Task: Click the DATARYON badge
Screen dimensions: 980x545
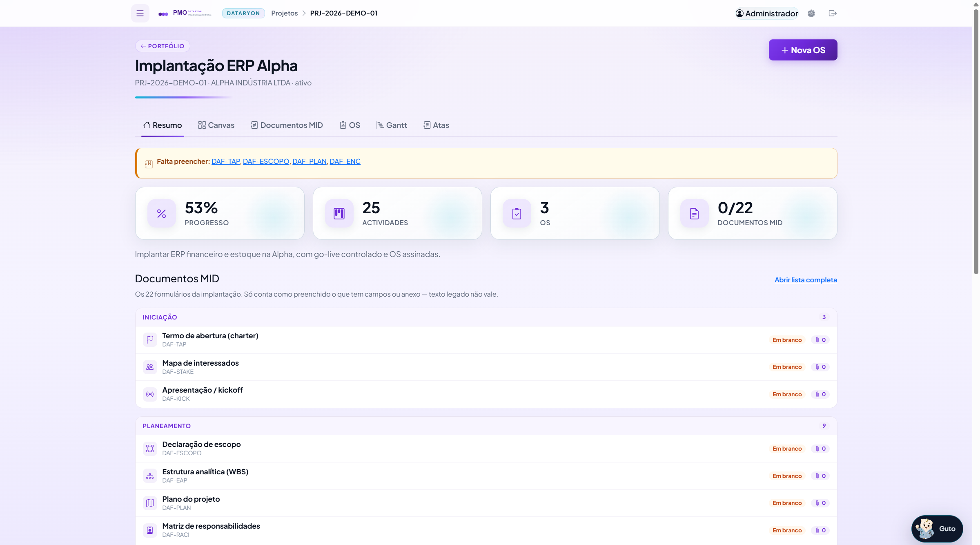Action: click(x=243, y=13)
